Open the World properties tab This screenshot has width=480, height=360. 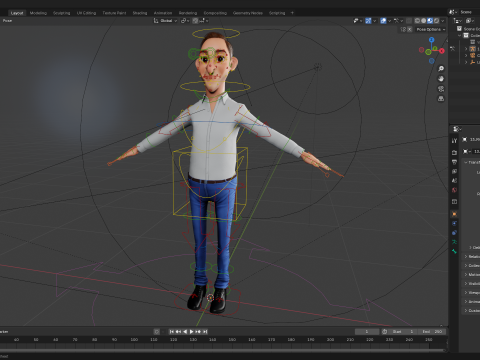454,190
